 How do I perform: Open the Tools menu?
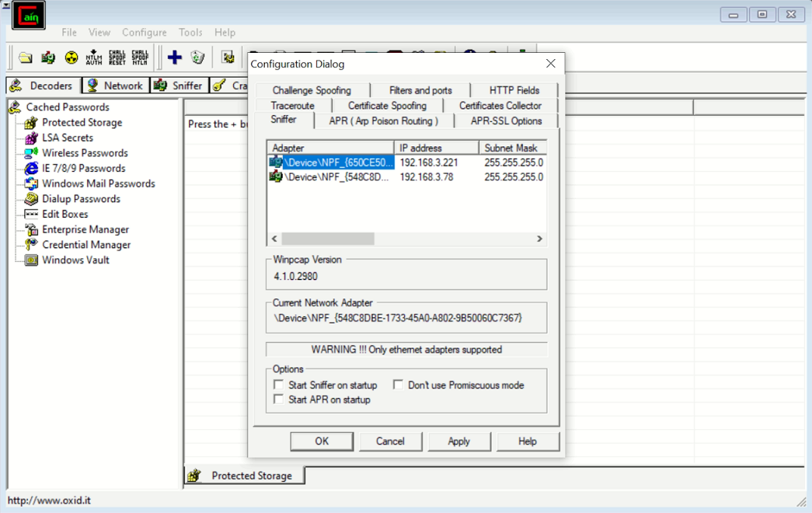tap(190, 32)
